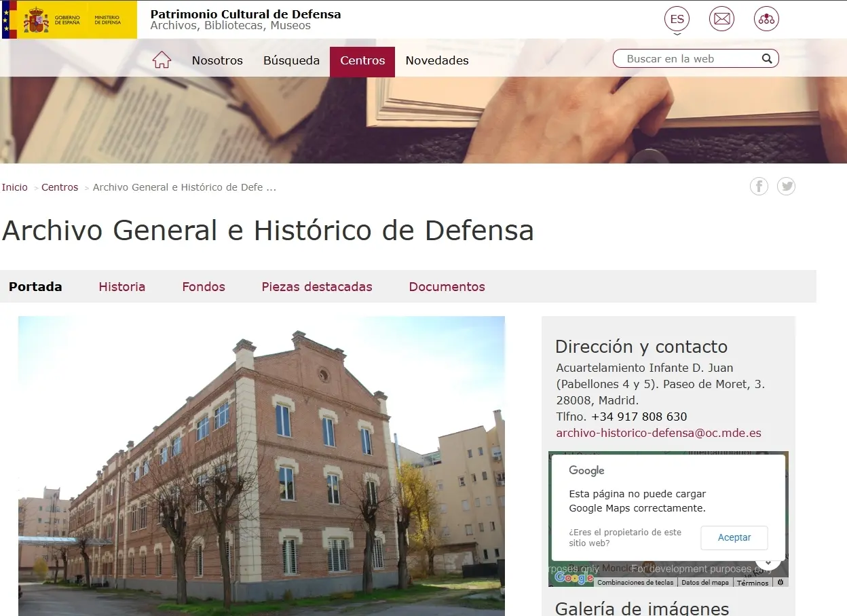Go to Novedades section
847x616 pixels.
pos(437,60)
